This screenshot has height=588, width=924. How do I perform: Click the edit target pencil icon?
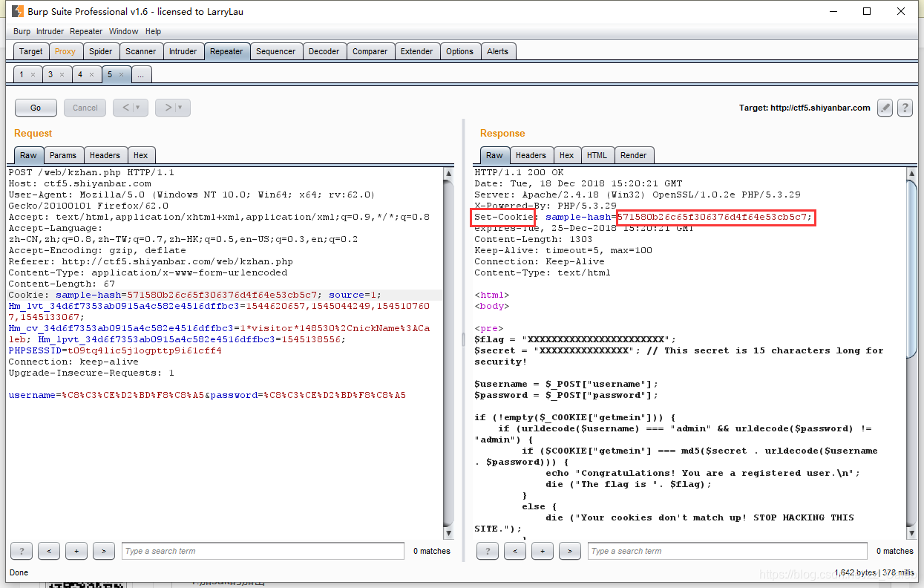tap(885, 108)
